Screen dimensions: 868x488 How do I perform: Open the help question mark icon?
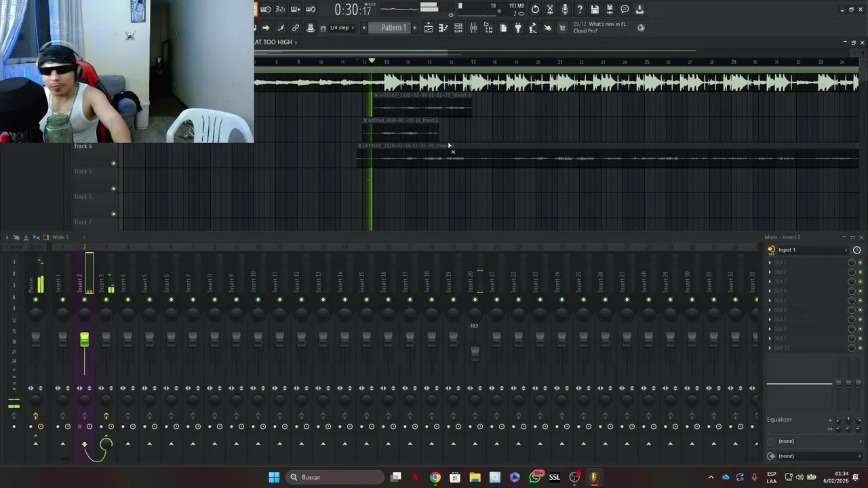(x=580, y=9)
